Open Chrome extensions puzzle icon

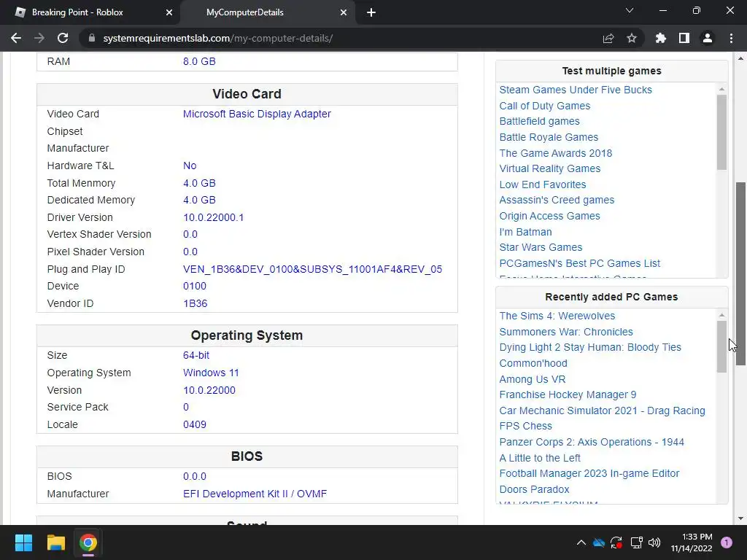point(661,38)
